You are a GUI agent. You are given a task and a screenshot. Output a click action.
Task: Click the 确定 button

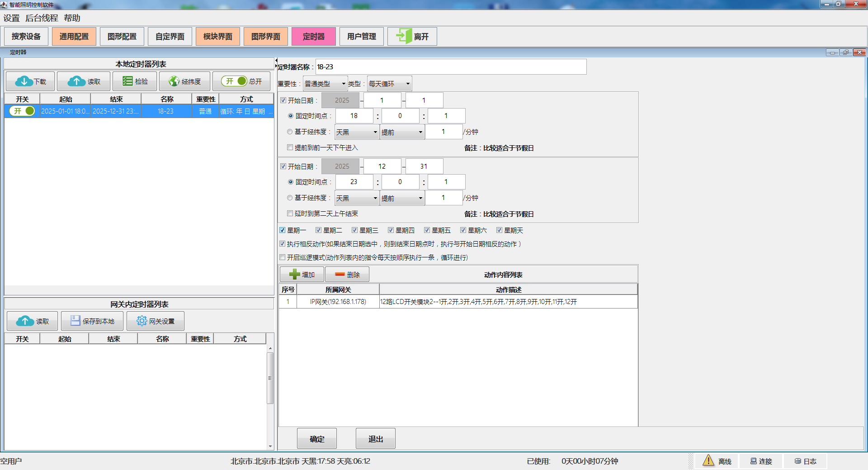click(x=317, y=439)
